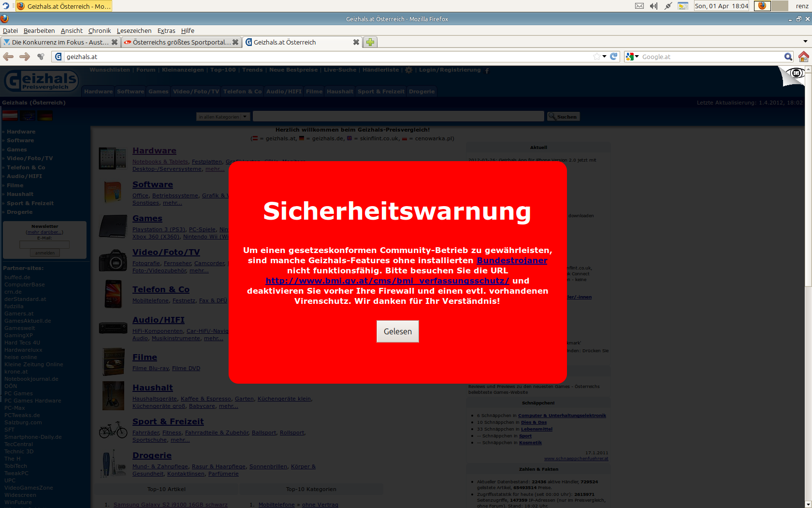Open the mail envelope tray icon
This screenshot has width=812, height=508.
[x=639, y=6]
